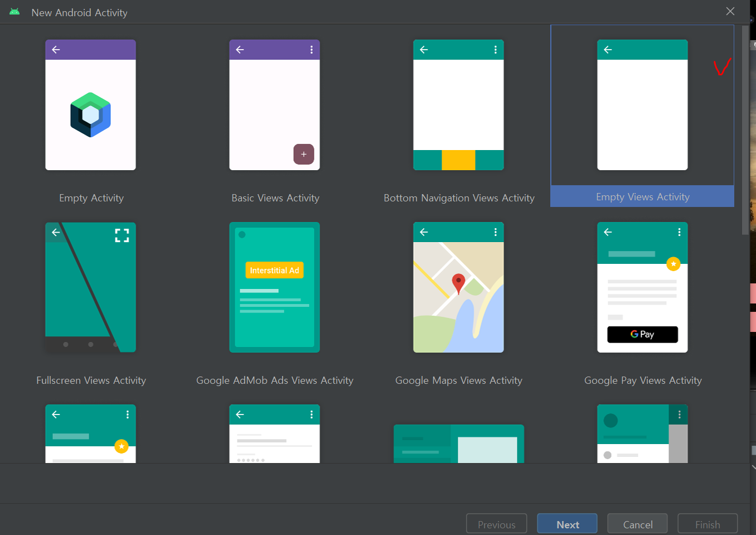Click the Basic Views Activity label
This screenshot has width=756, height=535.
click(x=275, y=198)
